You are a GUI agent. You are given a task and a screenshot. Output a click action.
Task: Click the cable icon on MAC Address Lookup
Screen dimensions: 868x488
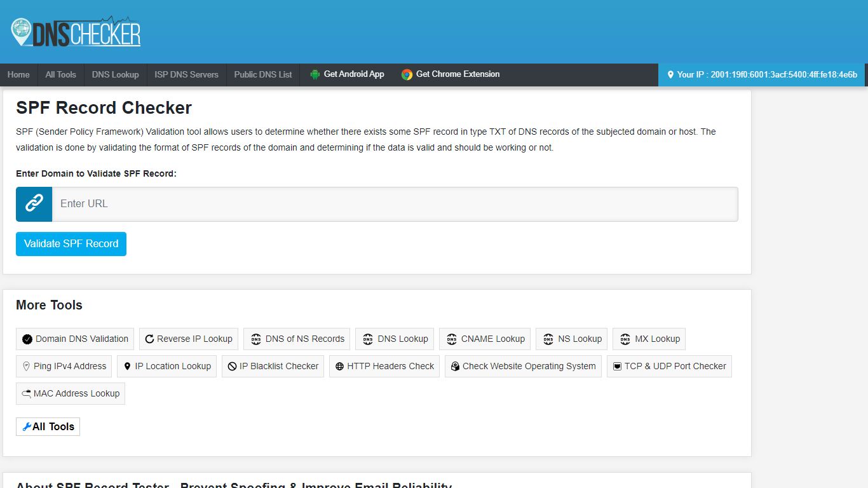(27, 394)
